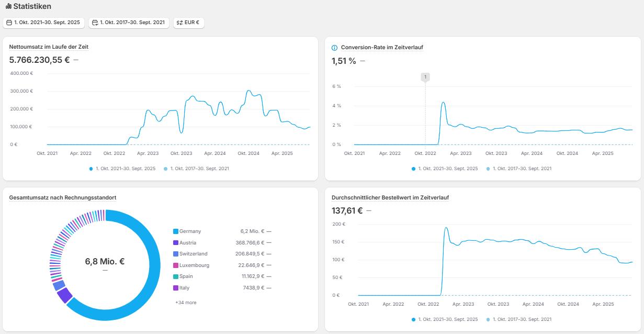This screenshot has height=334, width=644.
Task: Click the annotation marker labeled 1
Action: 425,77
